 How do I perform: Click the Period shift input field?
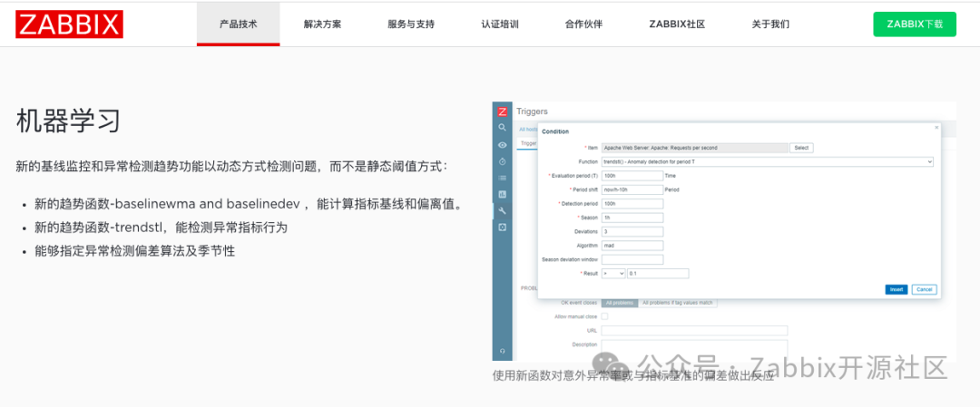pos(632,189)
